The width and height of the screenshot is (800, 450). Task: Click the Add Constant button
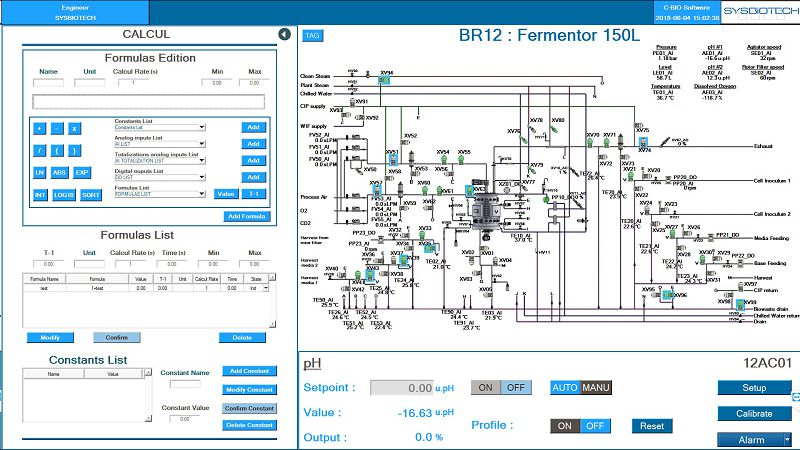click(249, 371)
